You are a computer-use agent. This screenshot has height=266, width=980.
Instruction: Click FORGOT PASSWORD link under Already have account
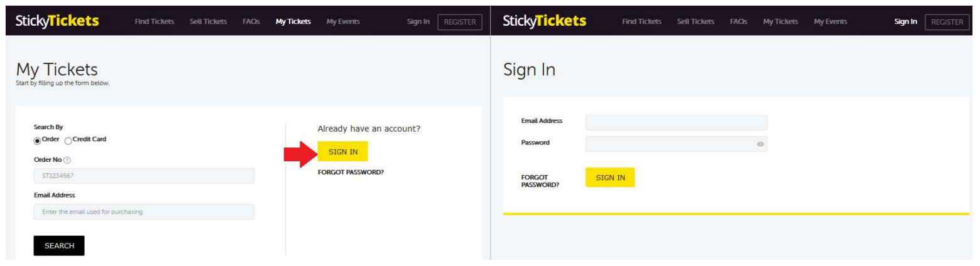point(351,173)
